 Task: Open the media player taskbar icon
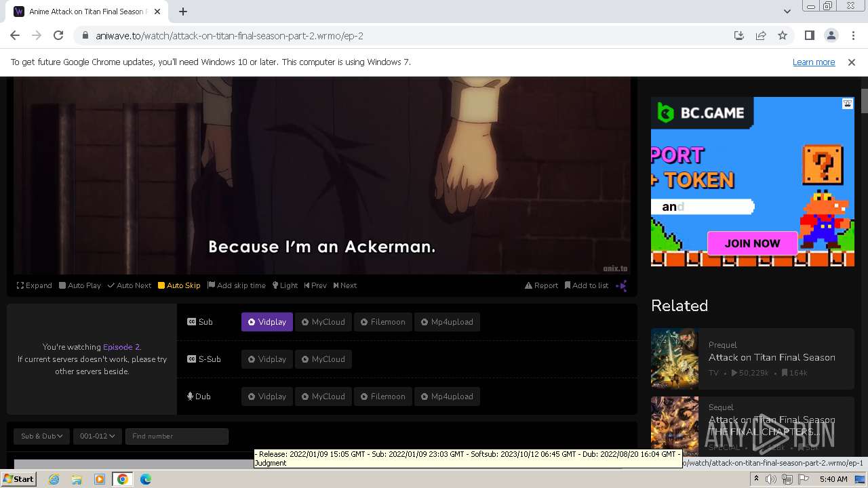[x=100, y=479]
